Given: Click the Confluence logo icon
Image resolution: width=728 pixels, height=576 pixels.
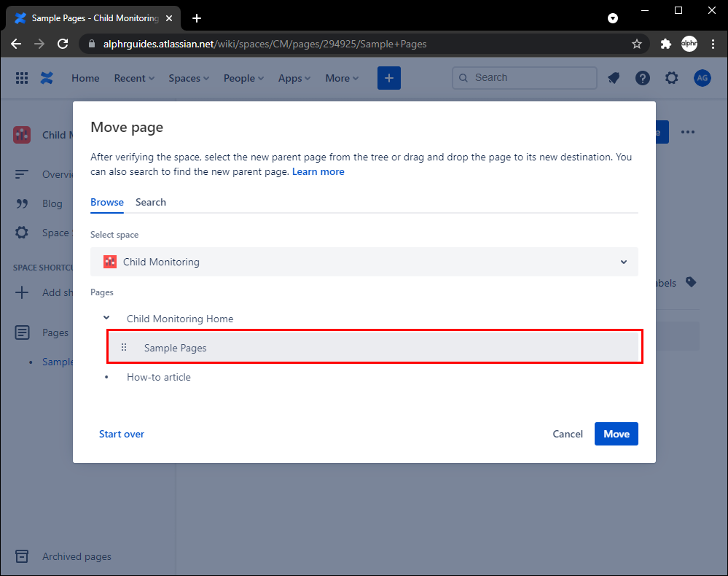Looking at the screenshot, I should point(47,78).
